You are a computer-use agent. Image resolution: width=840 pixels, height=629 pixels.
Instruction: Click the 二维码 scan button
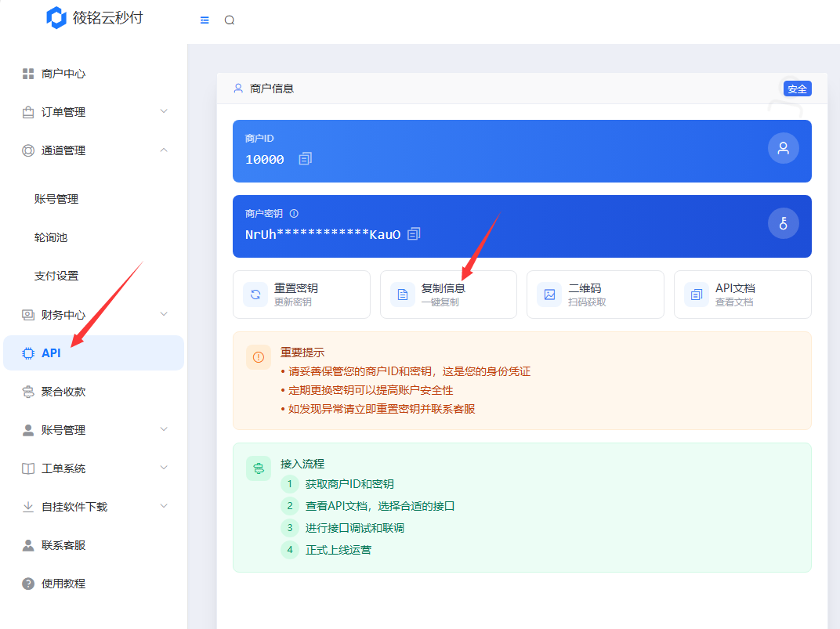(596, 295)
